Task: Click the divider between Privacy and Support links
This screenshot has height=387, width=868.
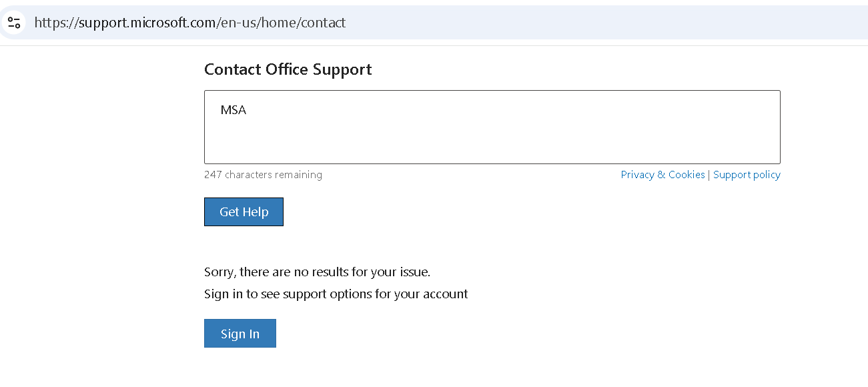Action: 709,175
